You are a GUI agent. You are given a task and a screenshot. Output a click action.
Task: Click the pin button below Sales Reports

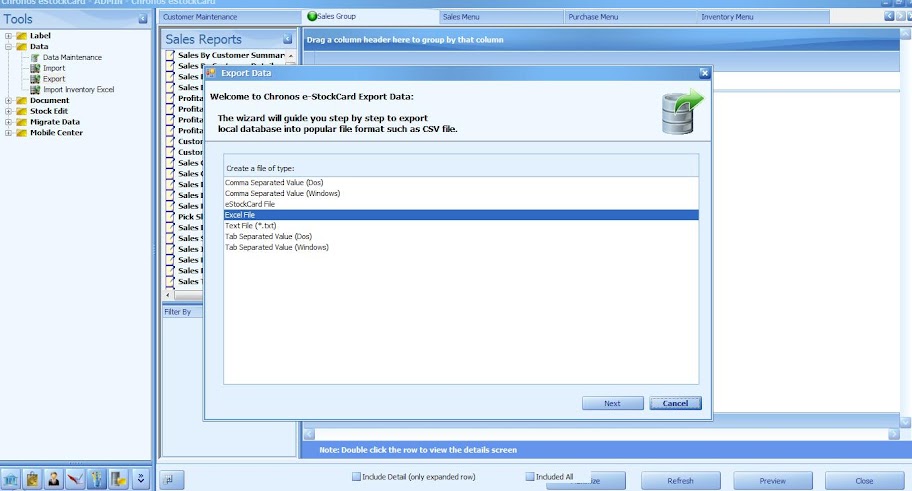coord(170,480)
